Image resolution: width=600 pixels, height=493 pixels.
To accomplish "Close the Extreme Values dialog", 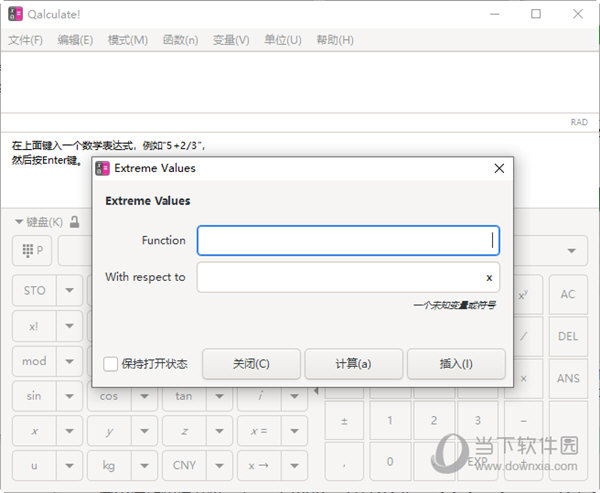I will click(499, 168).
